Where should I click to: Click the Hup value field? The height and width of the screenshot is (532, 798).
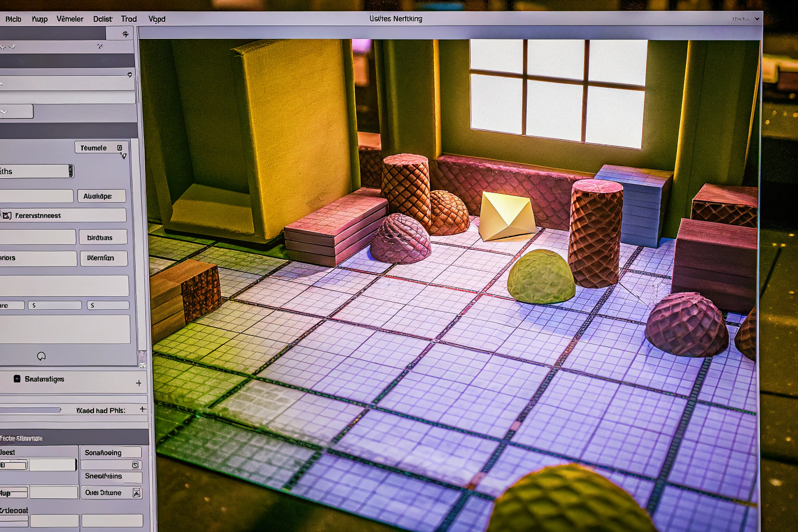(54, 492)
